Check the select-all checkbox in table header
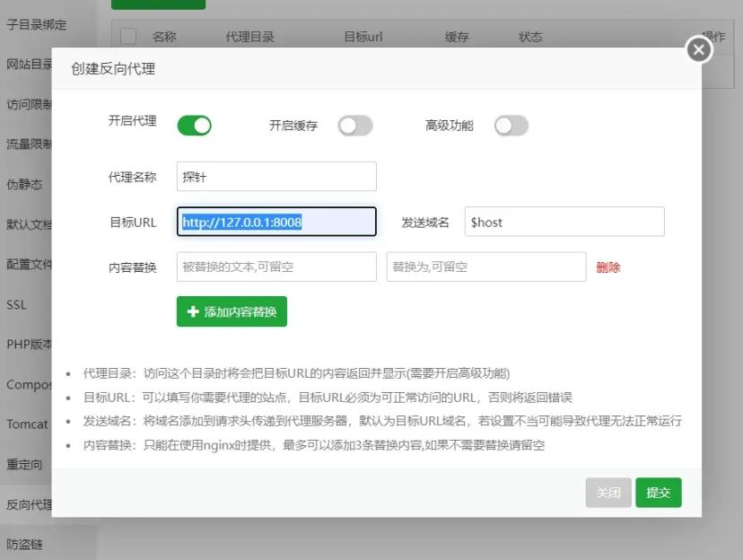This screenshot has width=743, height=560. (128, 36)
